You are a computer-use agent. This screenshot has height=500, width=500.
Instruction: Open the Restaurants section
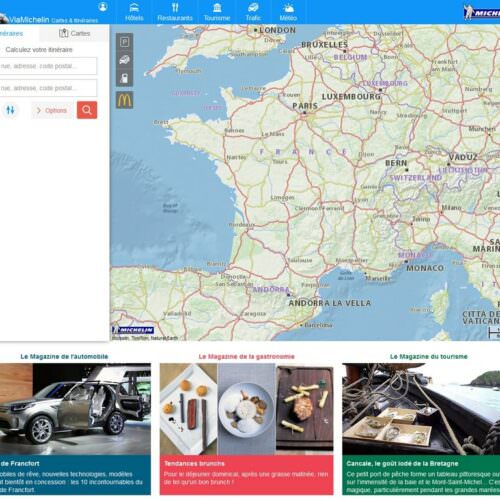coord(175,12)
